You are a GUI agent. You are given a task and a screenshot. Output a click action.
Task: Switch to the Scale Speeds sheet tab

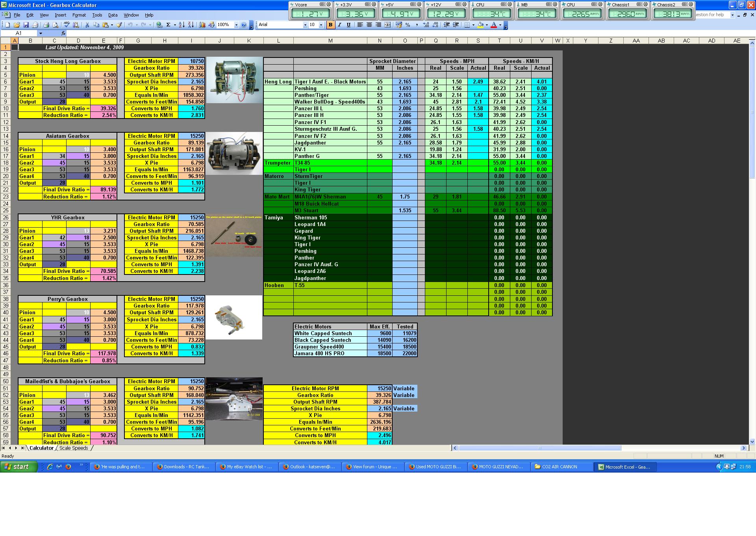(74, 448)
